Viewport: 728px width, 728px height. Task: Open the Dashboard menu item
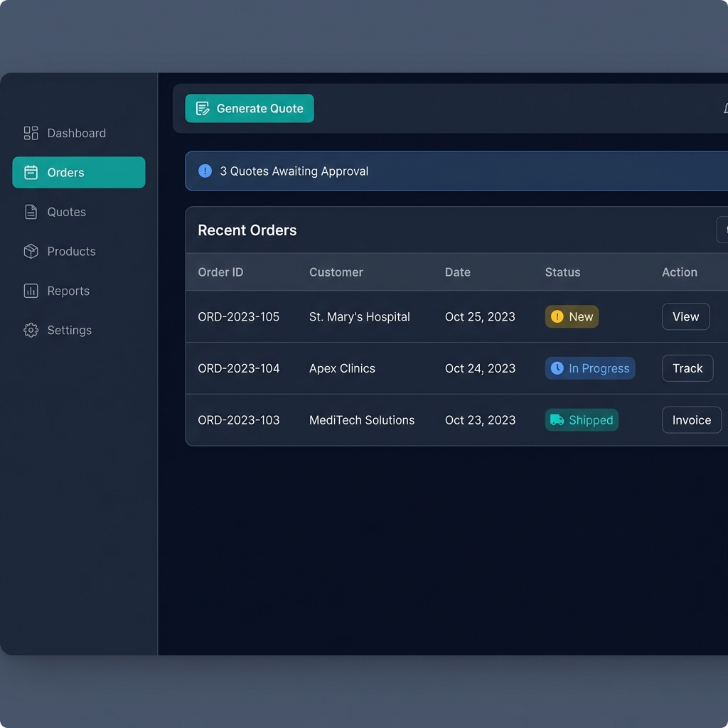[x=78, y=133]
